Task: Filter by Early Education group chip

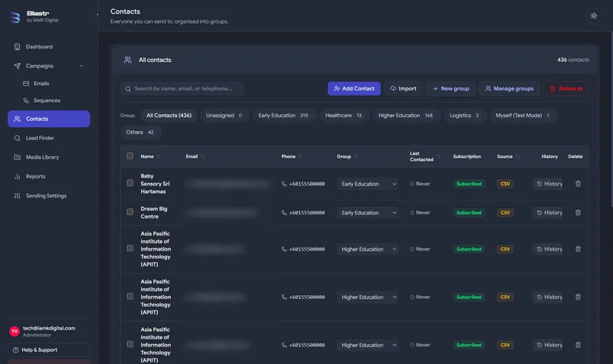Action: pyautogui.click(x=284, y=116)
